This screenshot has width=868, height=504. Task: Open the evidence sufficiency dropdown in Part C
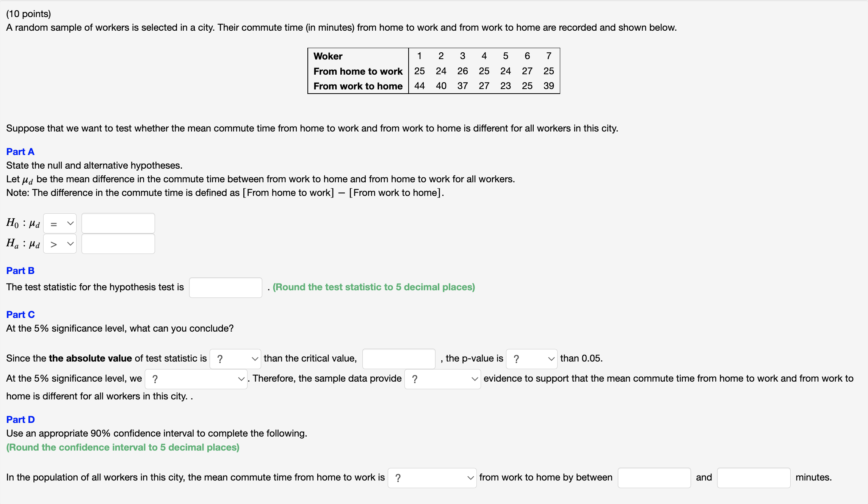(442, 378)
